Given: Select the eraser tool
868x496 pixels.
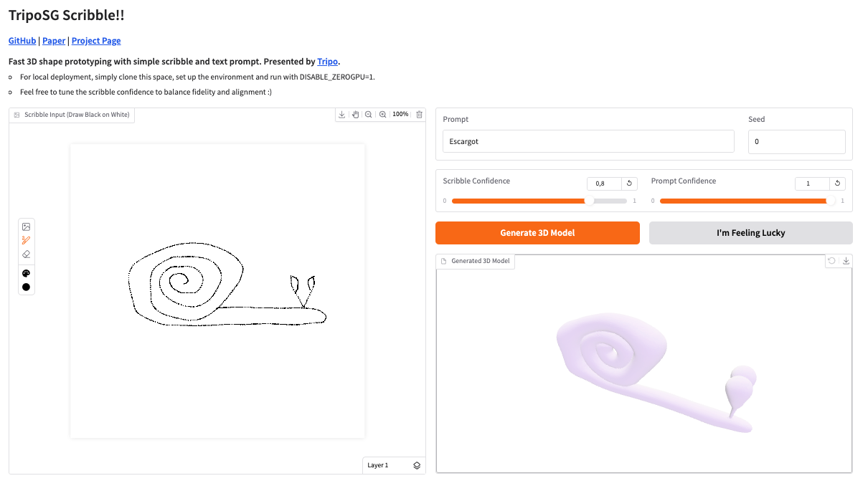Looking at the screenshot, I should (27, 254).
